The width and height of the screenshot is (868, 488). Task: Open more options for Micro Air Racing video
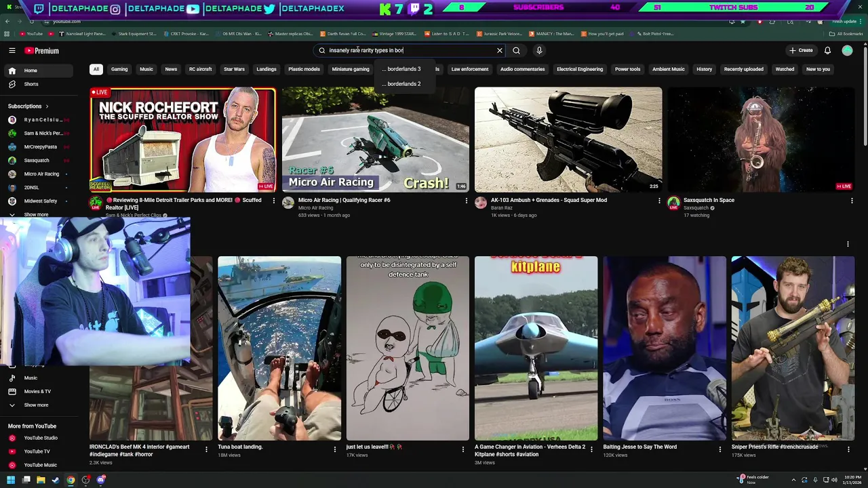click(467, 201)
